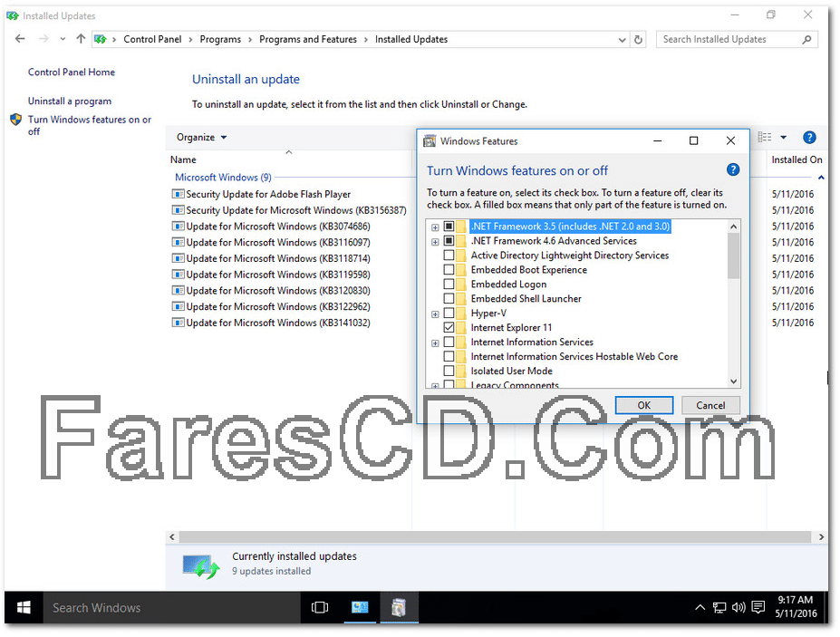Click the Installed On column header

(797, 159)
